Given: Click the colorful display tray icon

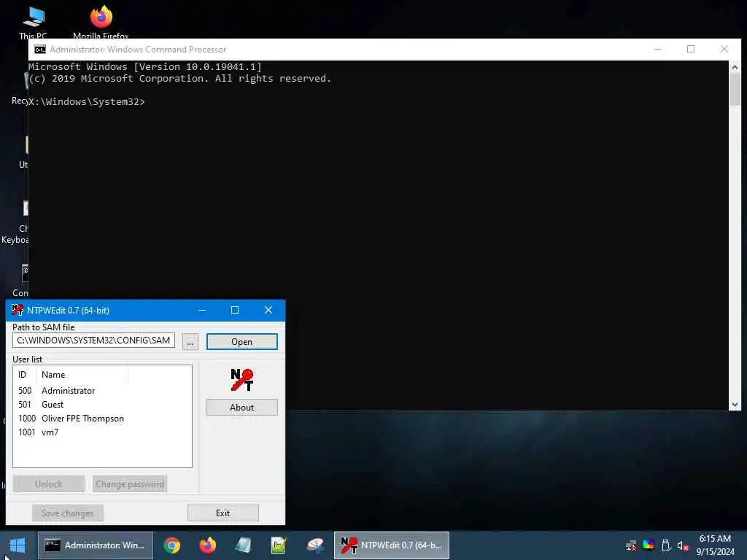Looking at the screenshot, I should tap(649, 545).
